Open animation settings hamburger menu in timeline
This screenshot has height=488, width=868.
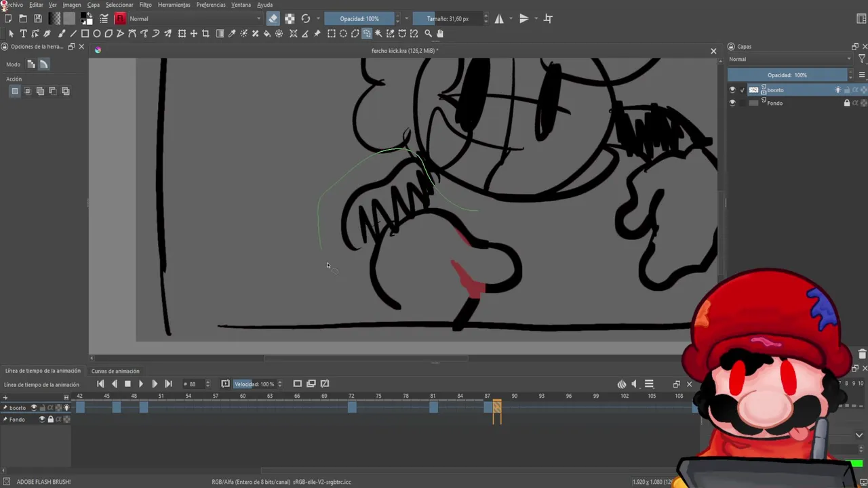pyautogui.click(x=649, y=384)
